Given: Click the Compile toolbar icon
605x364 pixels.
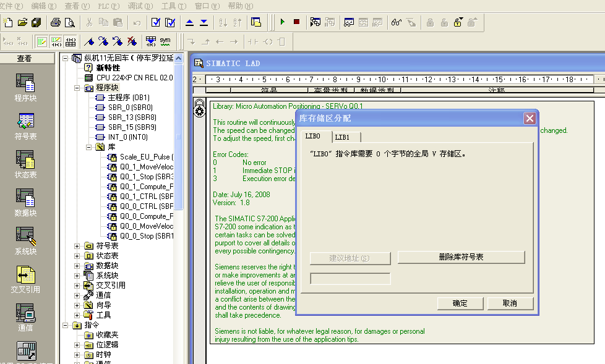Looking at the screenshot, I should 155,22.
